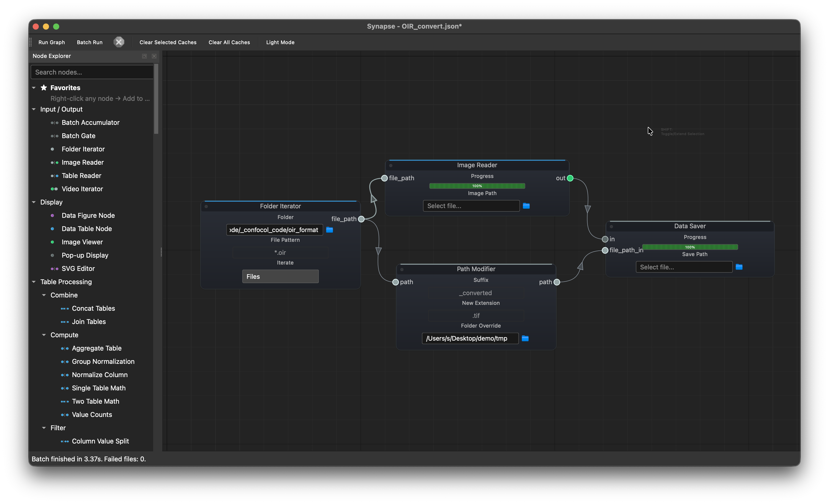Click Clear All Caches

point(229,42)
